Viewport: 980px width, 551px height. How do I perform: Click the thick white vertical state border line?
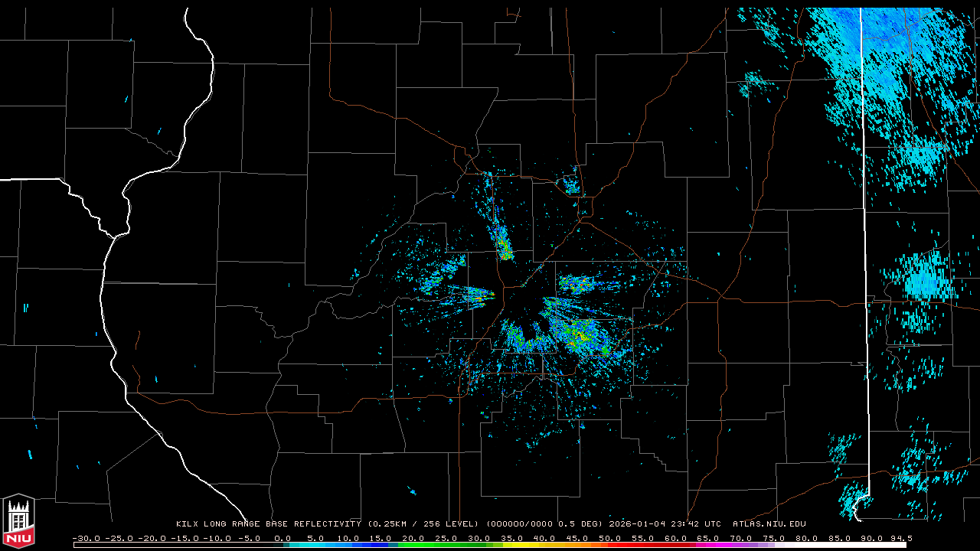(x=865, y=230)
